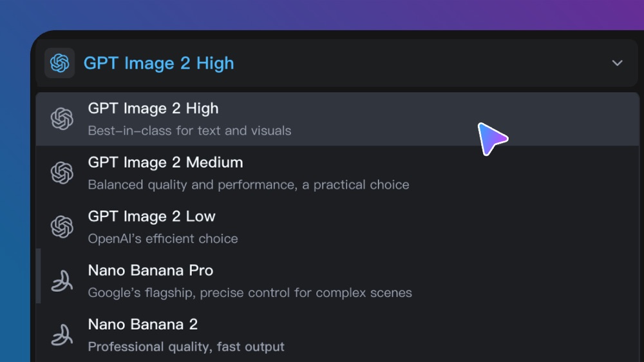Select Nano Banana Pro model

pos(337,281)
